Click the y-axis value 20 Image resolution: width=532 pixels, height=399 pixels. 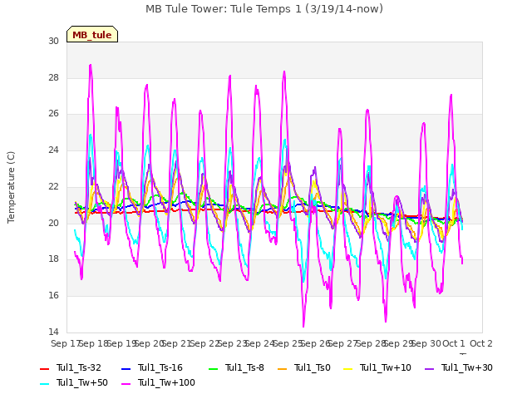pos(53,223)
